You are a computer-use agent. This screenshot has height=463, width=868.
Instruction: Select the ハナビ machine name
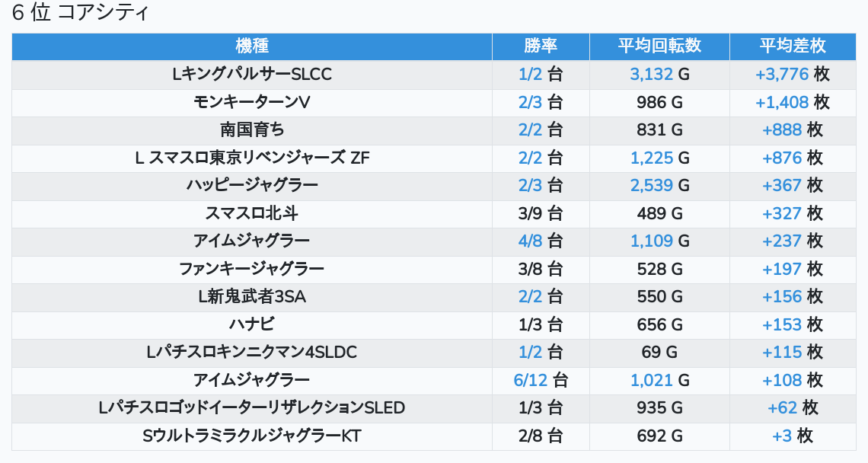252,324
